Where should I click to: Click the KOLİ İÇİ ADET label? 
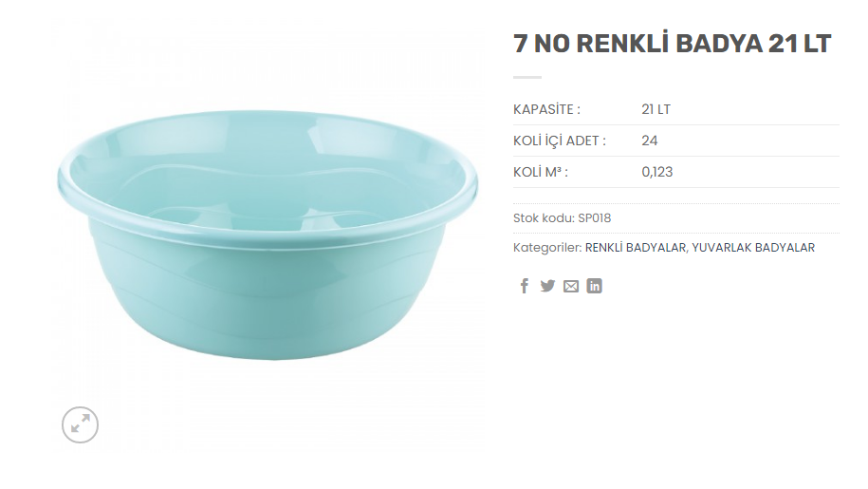(559, 141)
